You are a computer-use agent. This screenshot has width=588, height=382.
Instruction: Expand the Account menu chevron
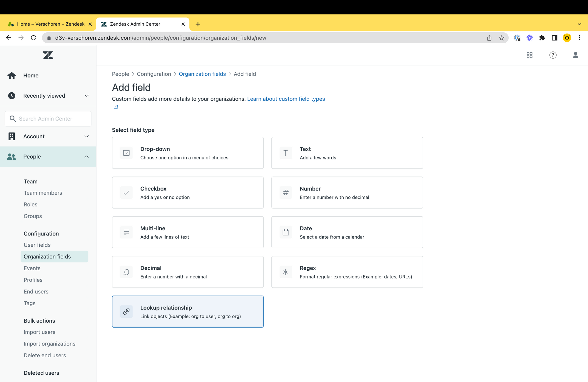[x=86, y=136]
